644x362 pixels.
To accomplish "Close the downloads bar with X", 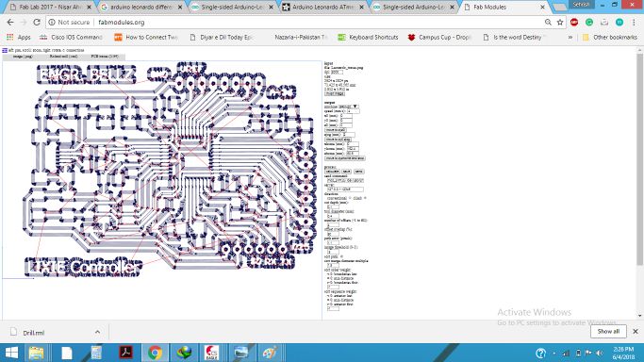I will coord(635,331).
